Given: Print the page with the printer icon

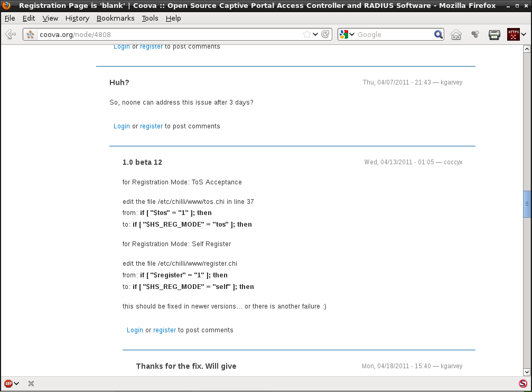Looking at the screenshot, I should [x=494, y=34].
